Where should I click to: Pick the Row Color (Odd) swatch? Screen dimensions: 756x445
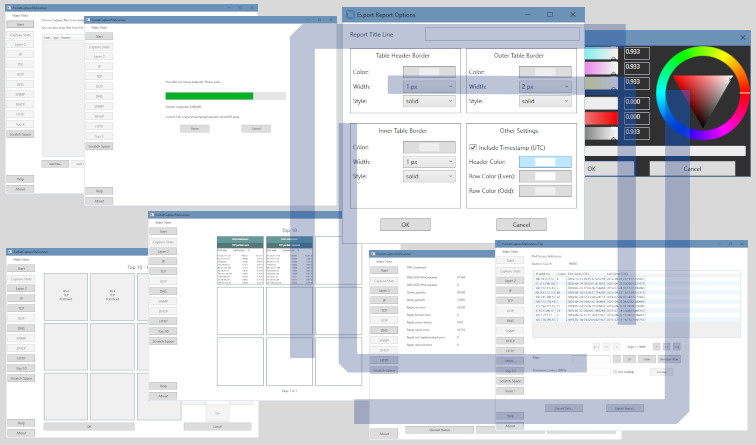(545, 191)
